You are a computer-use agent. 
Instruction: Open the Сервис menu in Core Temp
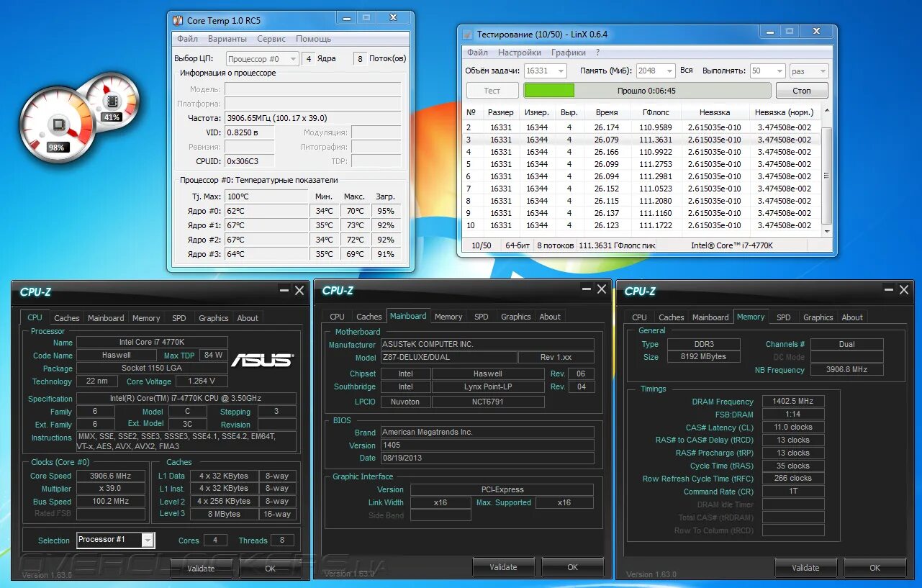click(271, 39)
